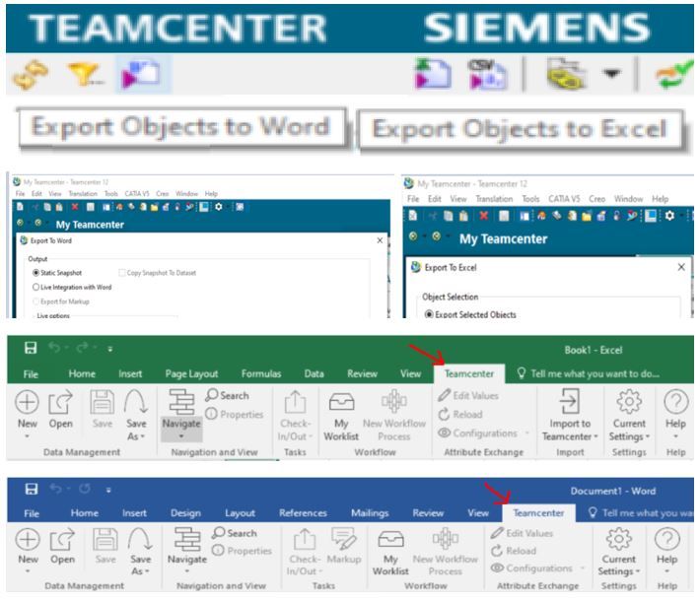Image resolution: width=700 pixels, height=601 pixels.
Task: Open dropdown arrow beside yellow folder icon
Action: pos(612,72)
